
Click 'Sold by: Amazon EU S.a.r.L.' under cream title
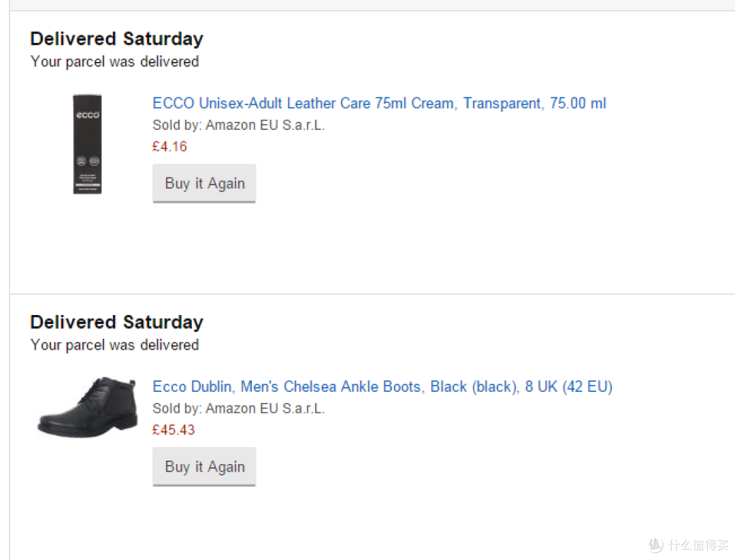[x=239, y=125]
